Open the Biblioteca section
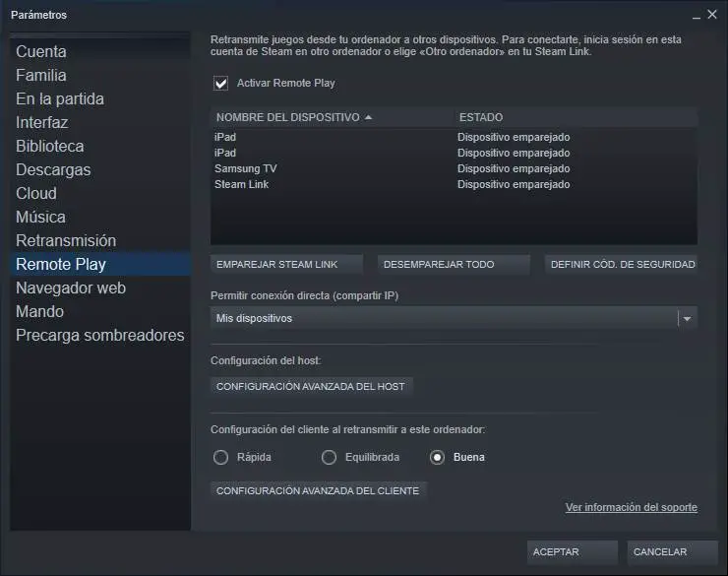 100,147
